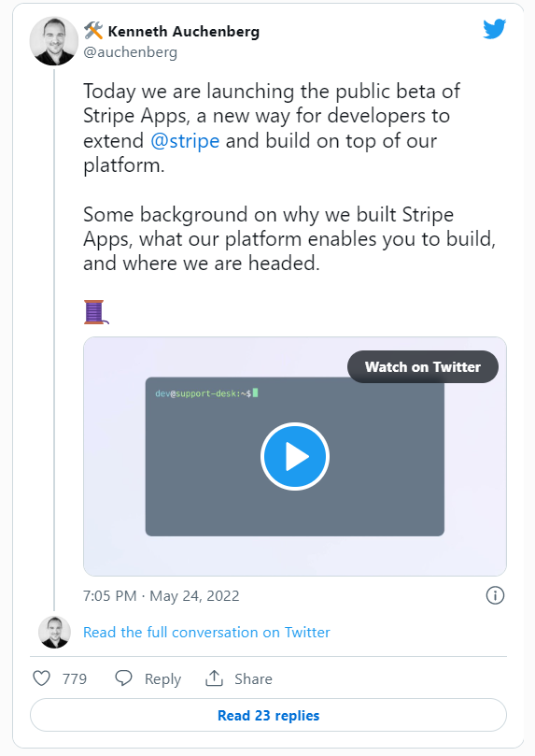Image resolution: width=535 pixels, height=756 pixels.
Task: Click the thread spool emoji
Action: coord(96,312)
